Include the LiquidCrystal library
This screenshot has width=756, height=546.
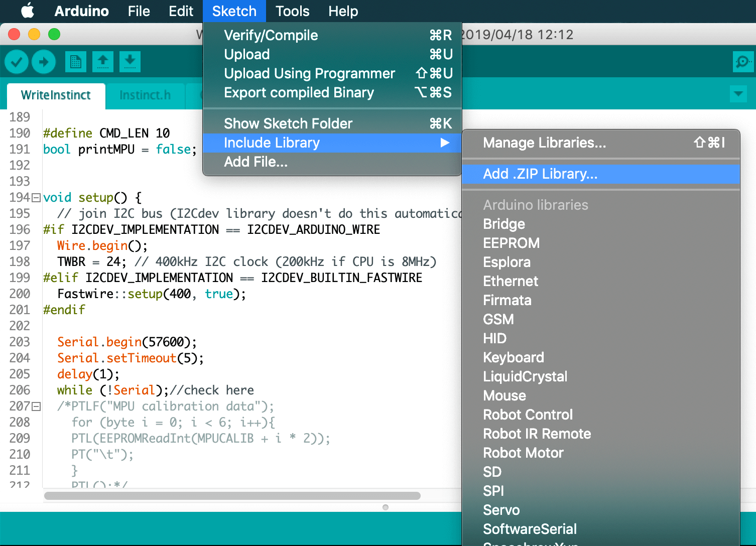coord(601,376)
